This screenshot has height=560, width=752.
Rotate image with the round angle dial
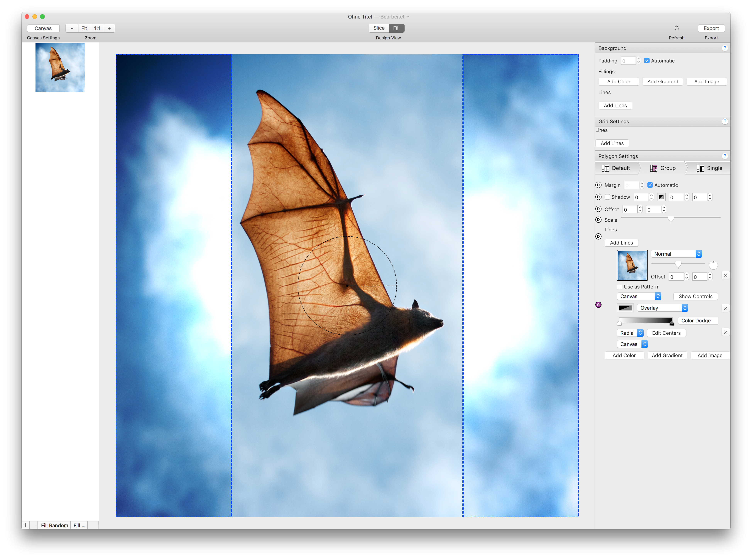(x=713, y=265)
